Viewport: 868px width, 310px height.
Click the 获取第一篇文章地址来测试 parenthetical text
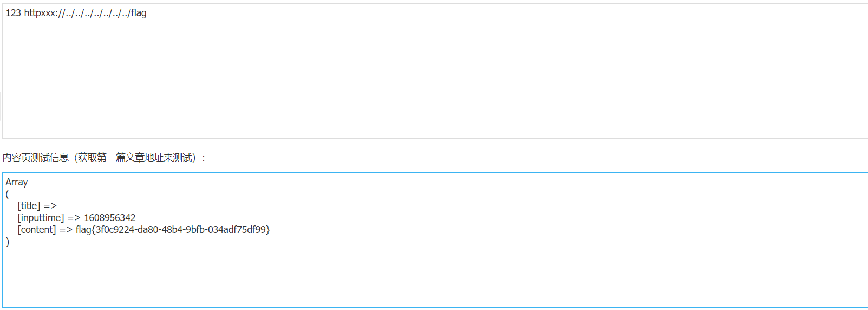pos(135,158)
